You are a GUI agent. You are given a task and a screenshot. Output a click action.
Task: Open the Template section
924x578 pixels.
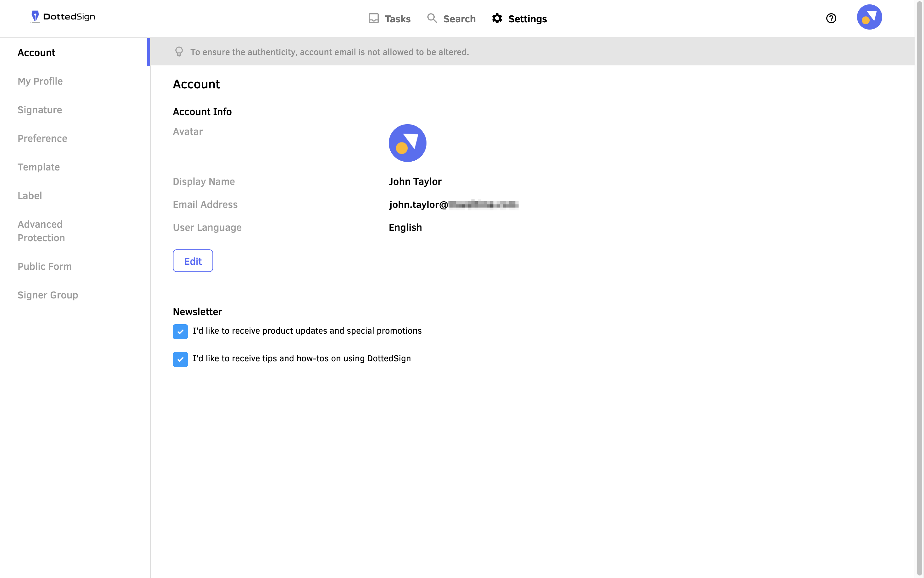pyautogui.click(x=39, y=167)
